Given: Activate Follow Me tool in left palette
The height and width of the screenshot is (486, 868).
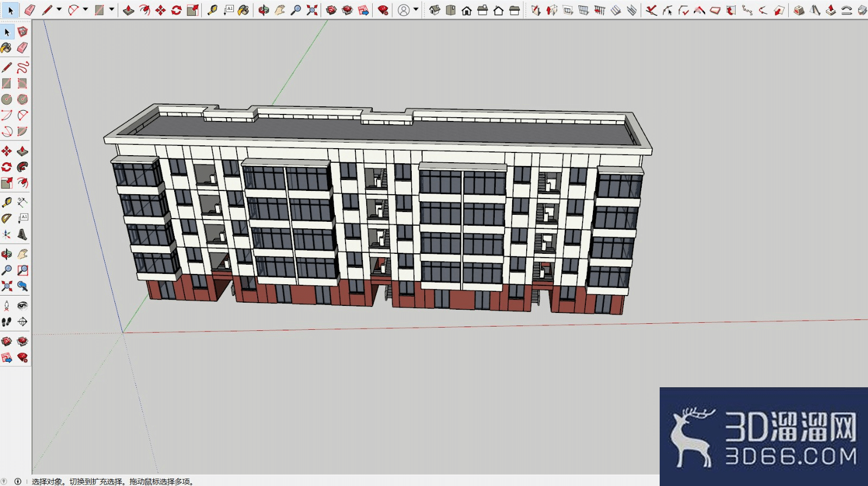Looking at the screenshot, I should coord(22,167).
